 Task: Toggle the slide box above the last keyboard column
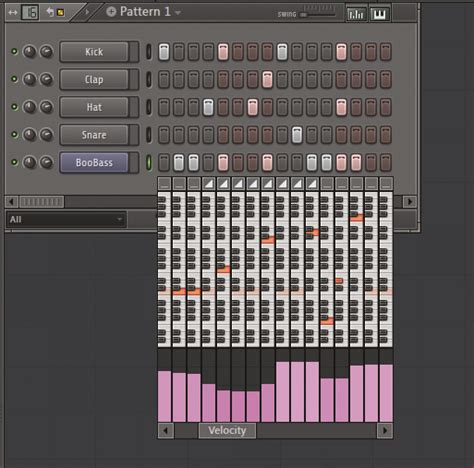[386, 184]
